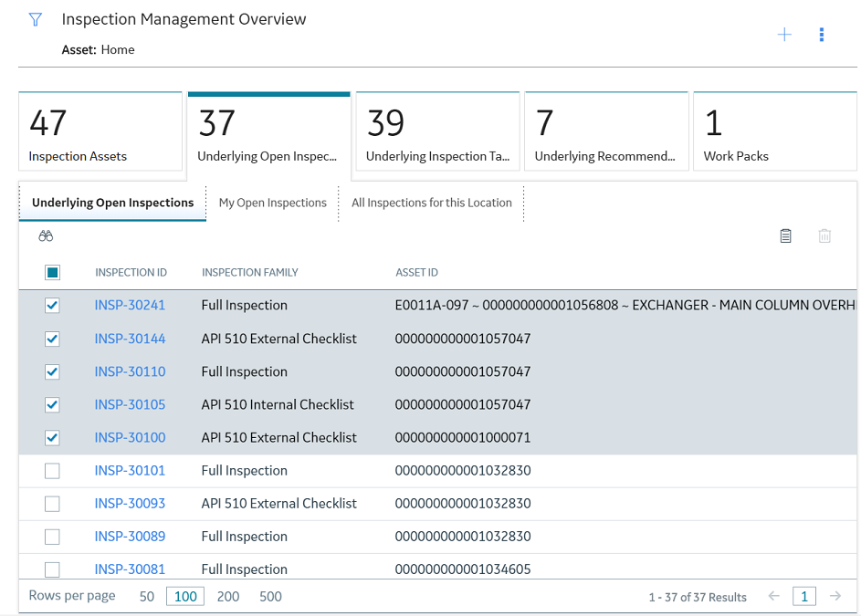The height and width of the screenshot is (616, 861).
Task: Go to next page arrow
Action: [835, 596]
